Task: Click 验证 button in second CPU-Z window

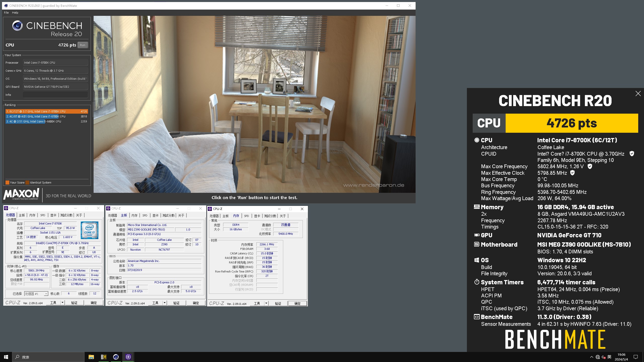Action: (x=176, y=303)
